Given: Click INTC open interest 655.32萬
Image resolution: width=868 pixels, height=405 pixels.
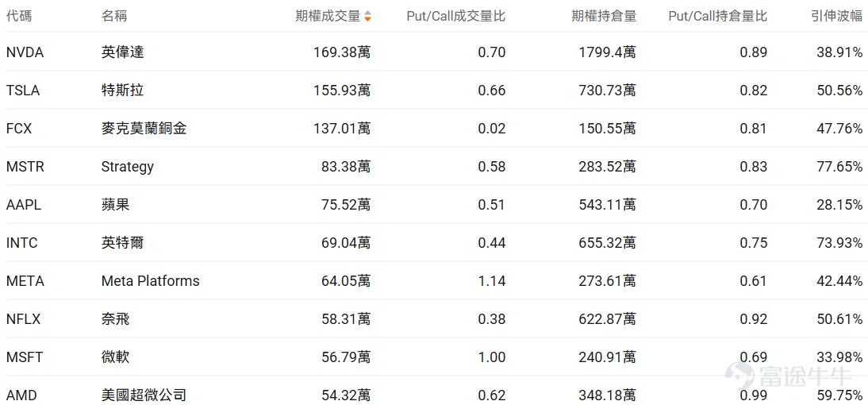Looking at the screenshot, I should pos(608,243).
